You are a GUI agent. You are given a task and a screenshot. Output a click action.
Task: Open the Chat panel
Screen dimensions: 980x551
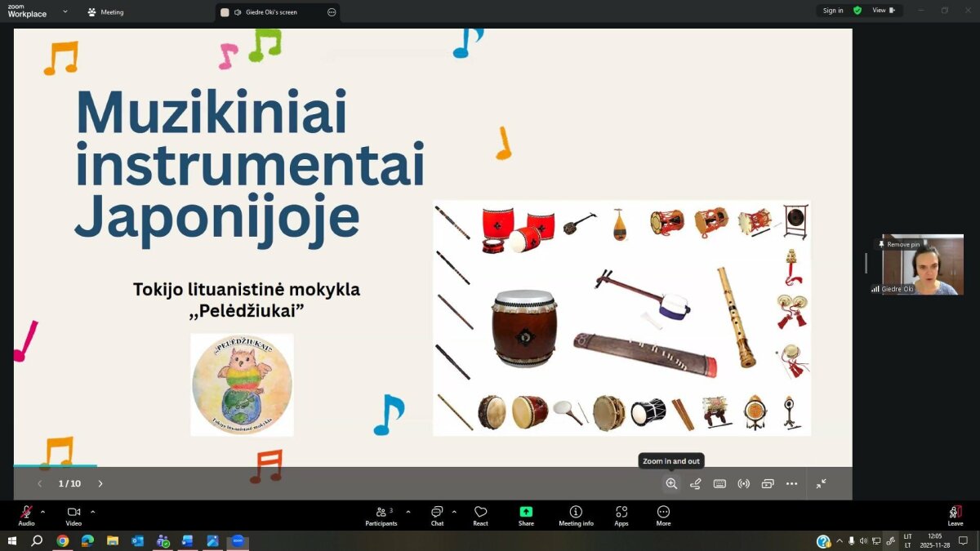coord(437,515)
